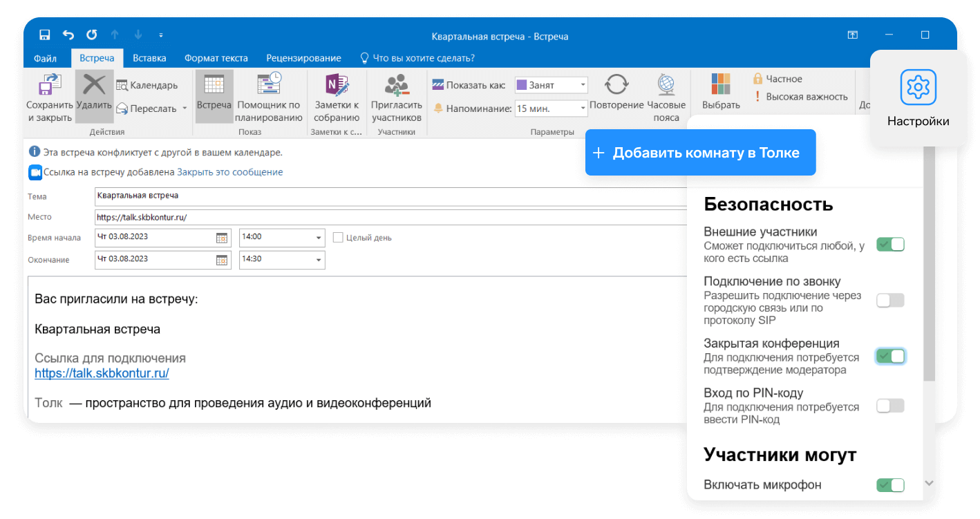Screen dimensions: 980x519
Task: Click the Календарь ribbon button
Action: [147, 85]
